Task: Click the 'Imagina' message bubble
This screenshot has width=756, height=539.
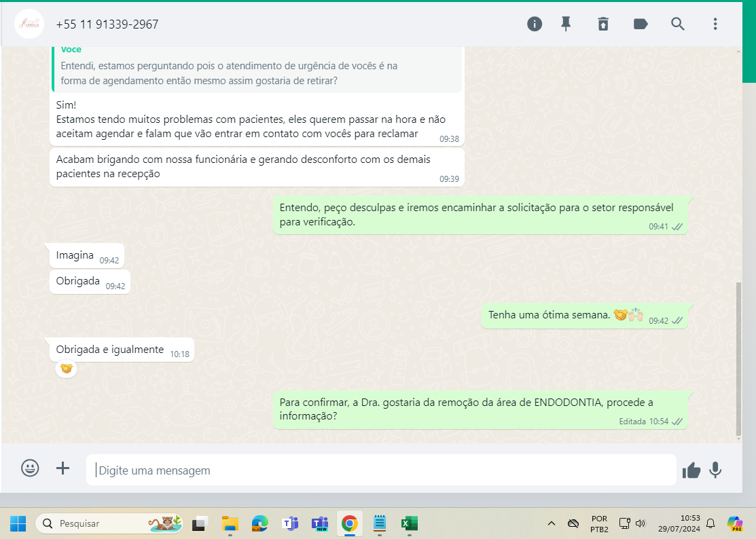Action: pyautogui.click(x=87, y=256)
